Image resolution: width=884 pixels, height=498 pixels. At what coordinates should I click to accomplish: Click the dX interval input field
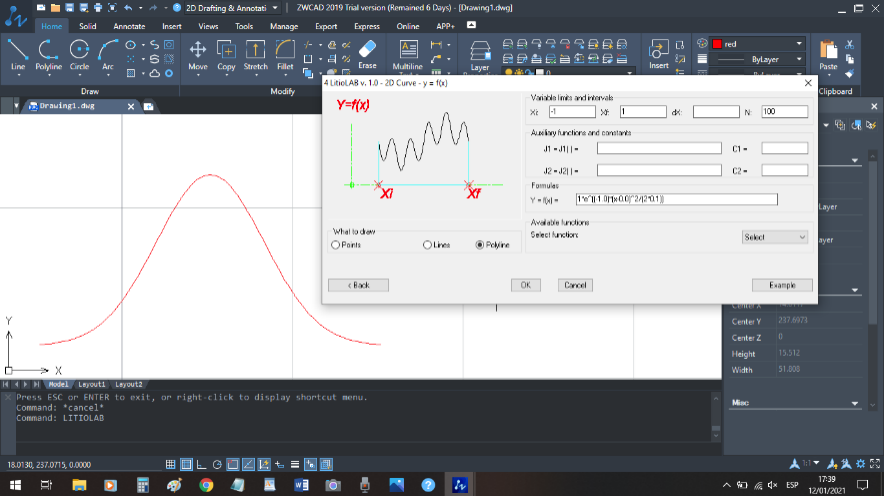coord(716,112)
